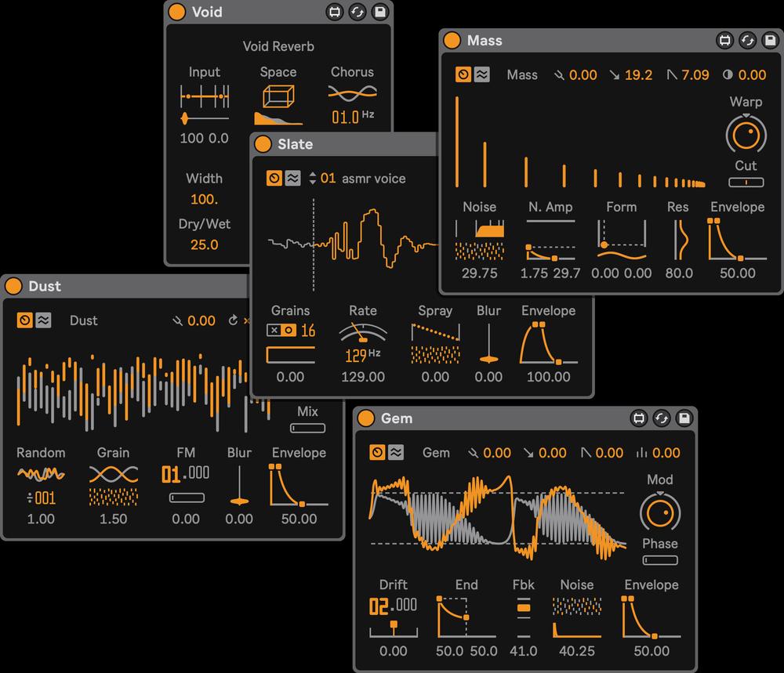Click the Mass Warp knob
Screen dimensions: 784x673
[x=746, y=134]
